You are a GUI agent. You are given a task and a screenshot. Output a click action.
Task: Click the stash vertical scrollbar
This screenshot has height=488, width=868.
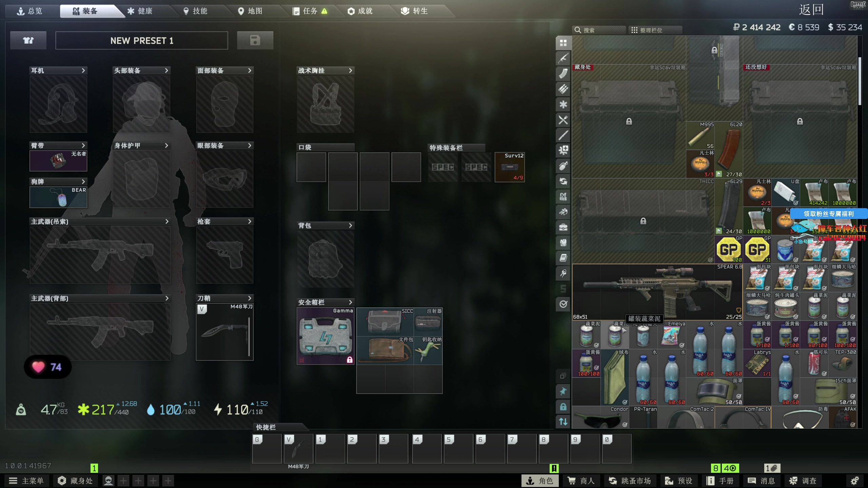point(860,81)
